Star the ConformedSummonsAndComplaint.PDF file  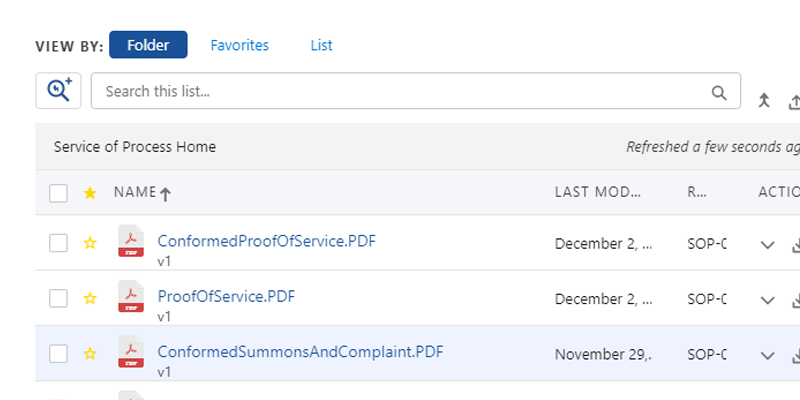(90, 353)
